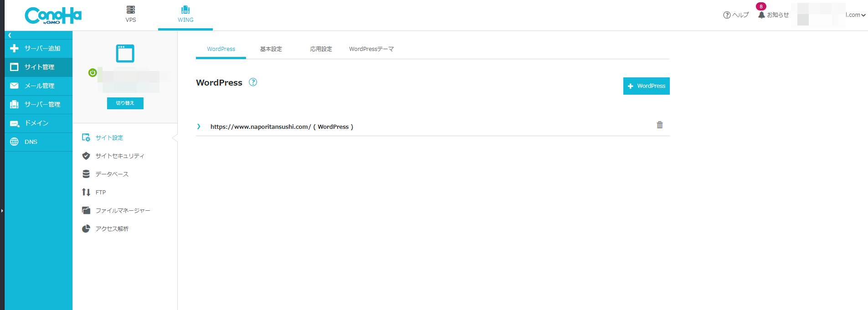
Task: Click the mail icon for メール管理
Action: 14,86
